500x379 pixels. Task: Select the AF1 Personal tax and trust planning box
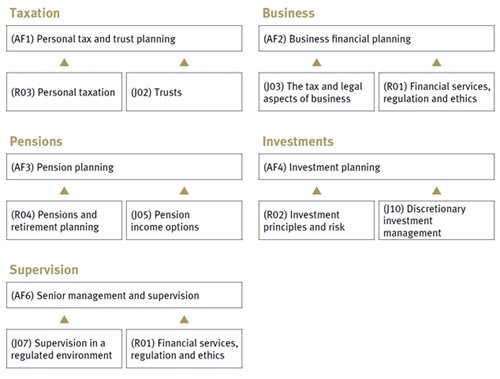pyautogui.click(x=124, y=39)
